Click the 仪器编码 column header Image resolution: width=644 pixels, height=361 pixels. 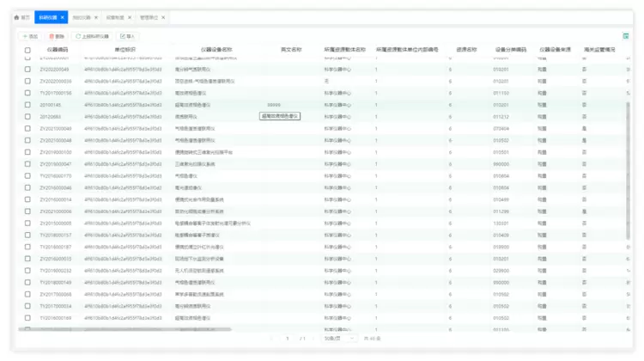(x=58, y=51)
